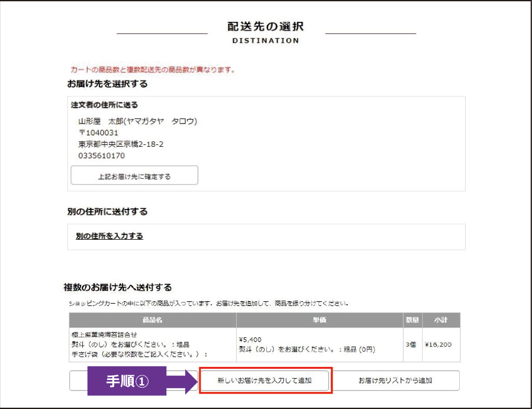The width and height of the screenshot is (532, 409).
Task: Click the 3個 quantity cell
Action: pyautogui.click(x=411, y=344)
